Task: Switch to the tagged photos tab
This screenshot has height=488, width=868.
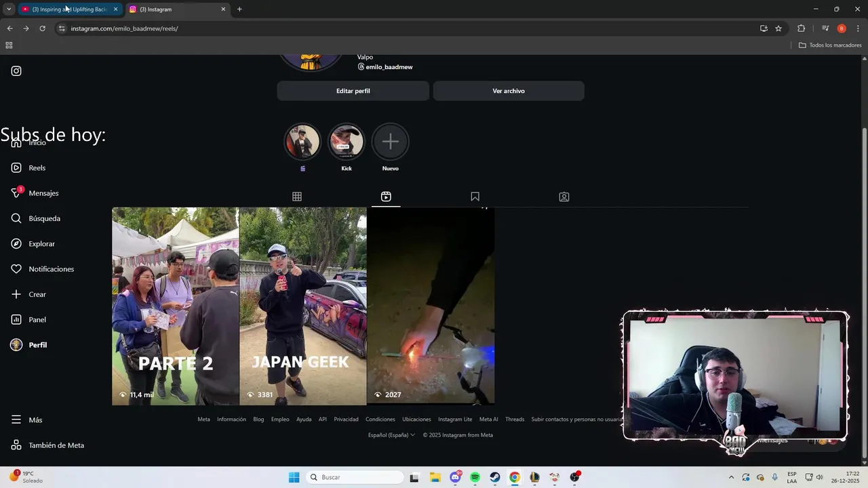Action: 564,197
